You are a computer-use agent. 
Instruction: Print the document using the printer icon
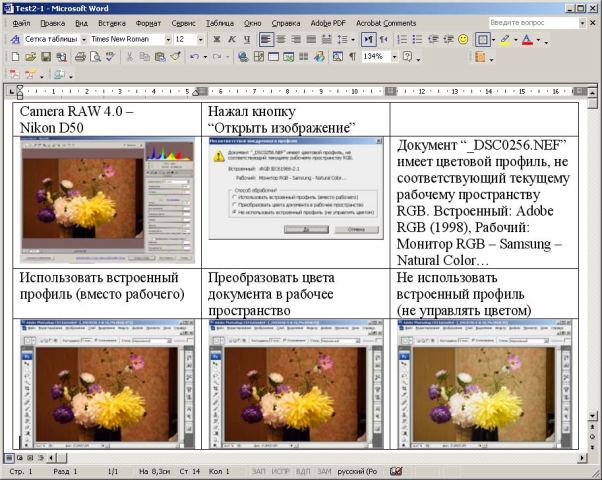(80, 57)
